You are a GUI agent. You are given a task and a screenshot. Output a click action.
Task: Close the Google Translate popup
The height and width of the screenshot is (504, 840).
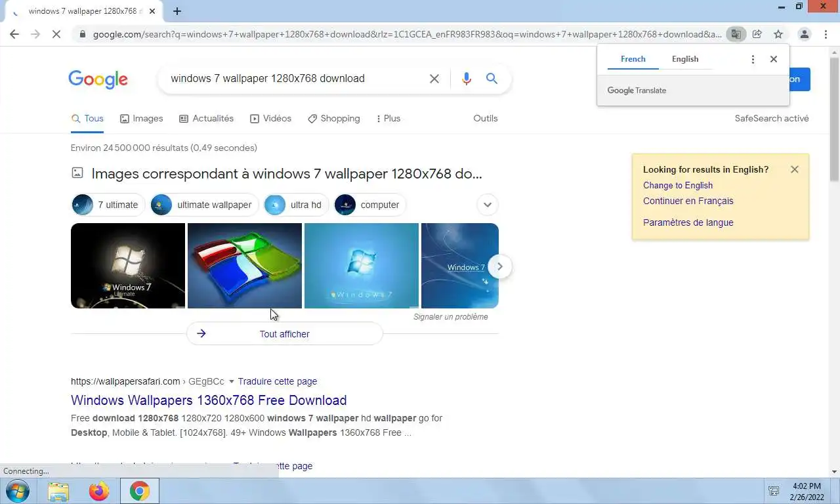pyautogui.click(x=774, y=59)
